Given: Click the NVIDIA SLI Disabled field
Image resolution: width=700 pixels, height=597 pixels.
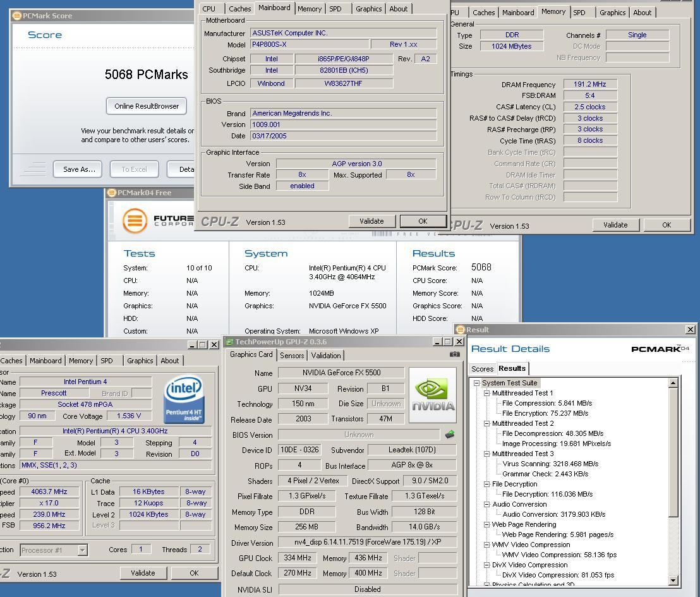Looking at the screenshot, I should point(368,589).
